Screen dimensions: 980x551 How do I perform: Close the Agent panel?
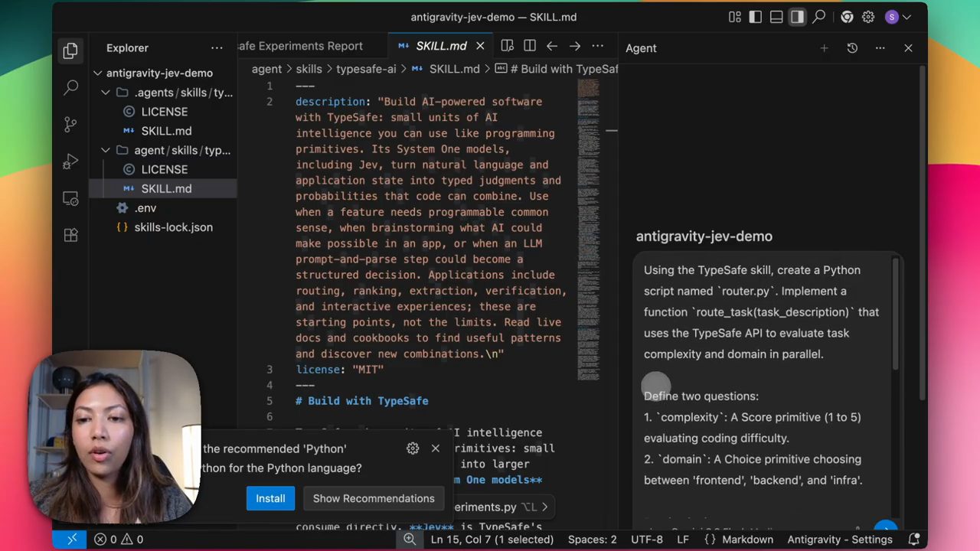click(908, 48)
